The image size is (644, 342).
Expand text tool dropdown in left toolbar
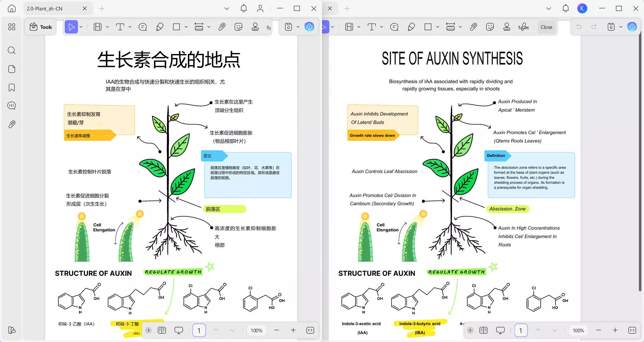tap(130, 27)
